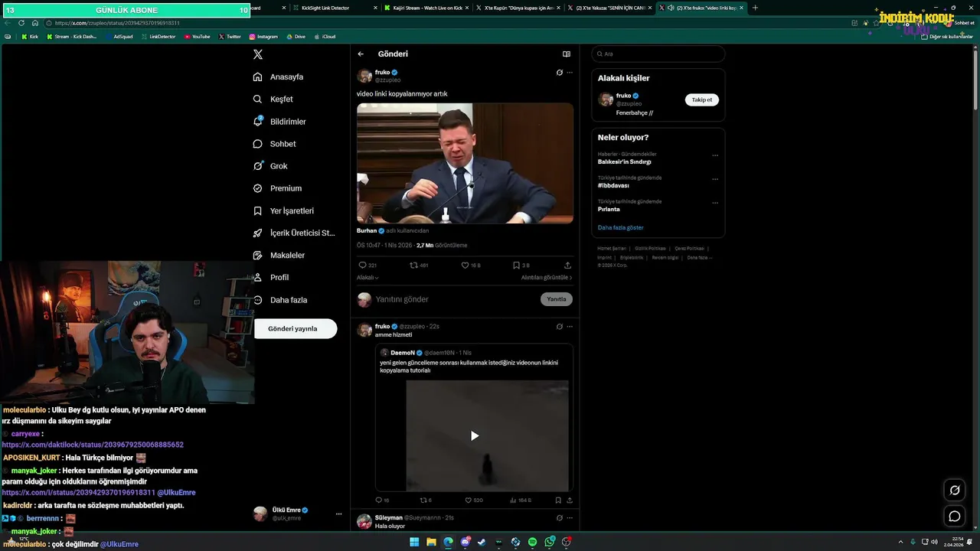Open Alıntıları görüntüle link
Image resolution: width=980 pixels, height=551 pixels.
[x=547, y=278]
